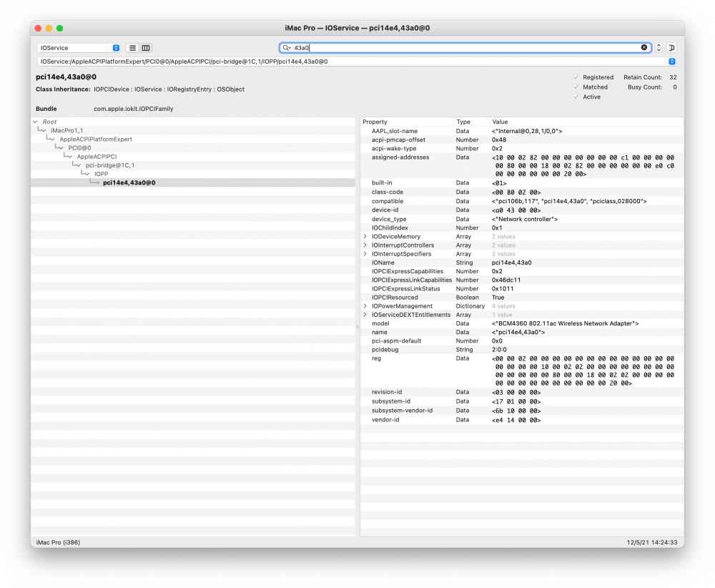715x588 pixels.
Task: Select the acpi-wake-type property
Action: [x=522, y=148]
